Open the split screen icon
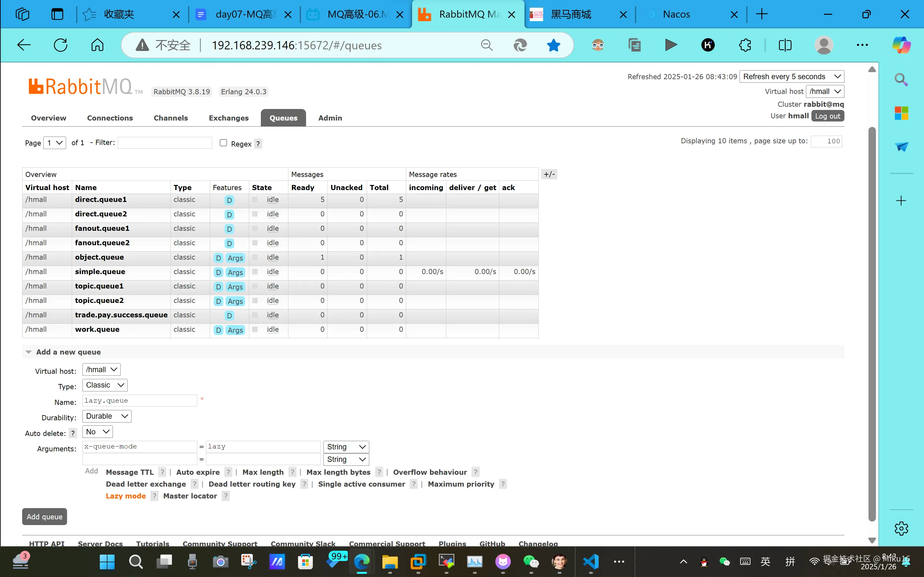 (x=785, y=45)
